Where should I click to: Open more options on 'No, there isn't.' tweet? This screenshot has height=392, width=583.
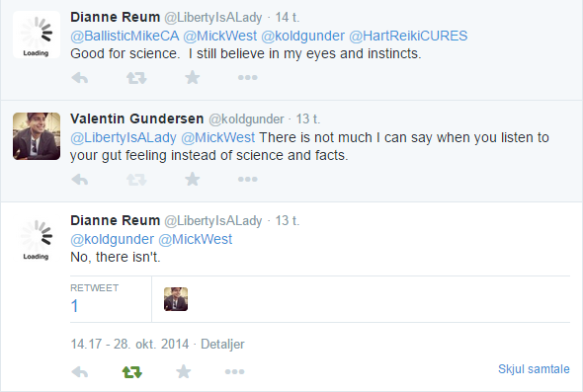[234, 371]
